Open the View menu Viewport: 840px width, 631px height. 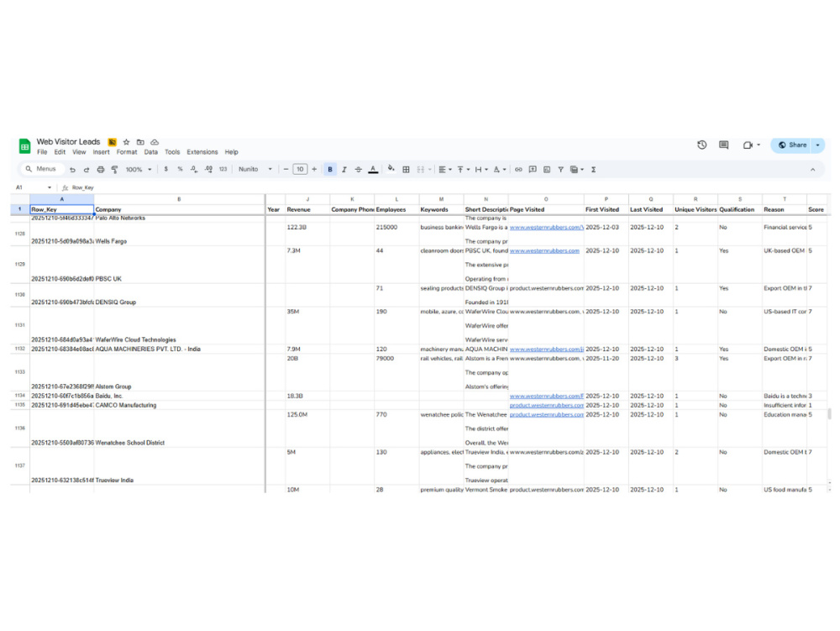pos(79,152)
